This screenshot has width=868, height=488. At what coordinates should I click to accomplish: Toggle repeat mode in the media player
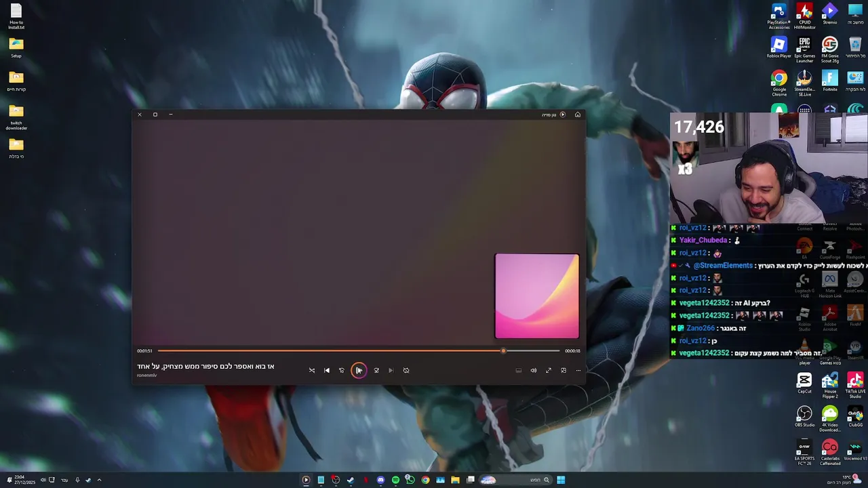coord(406,370)
